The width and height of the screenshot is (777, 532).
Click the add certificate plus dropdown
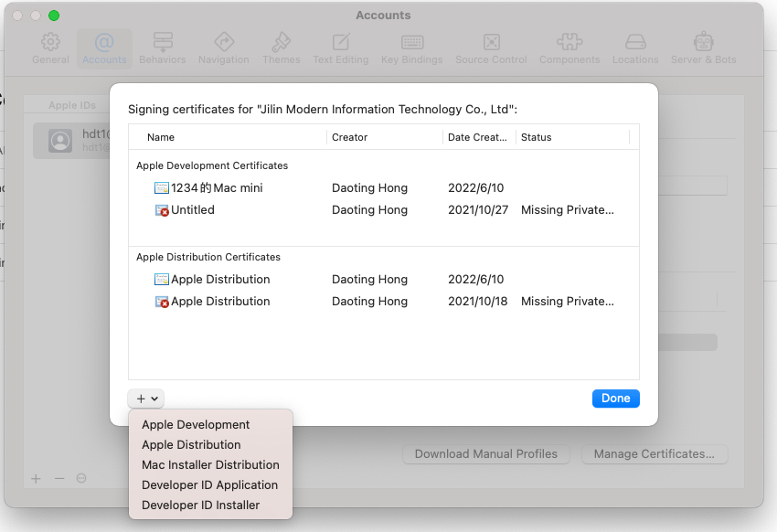coord(146,399)
